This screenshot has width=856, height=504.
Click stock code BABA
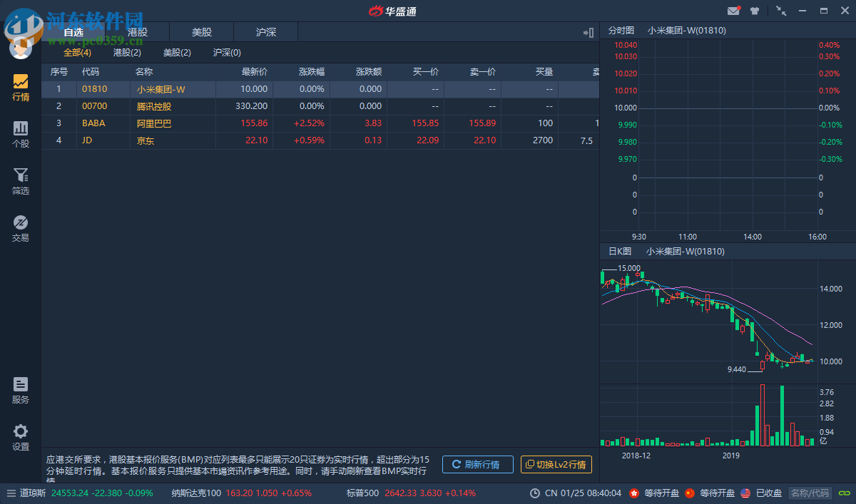tap(93, 123)
